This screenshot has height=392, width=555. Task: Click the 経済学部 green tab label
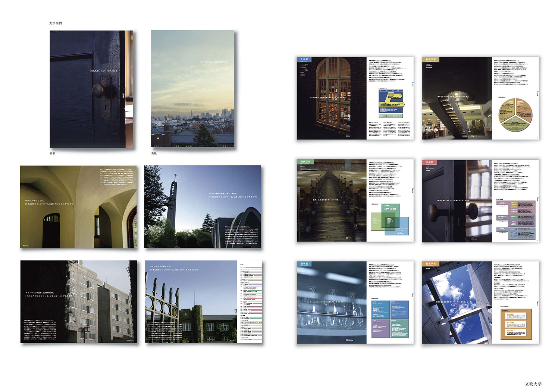(305, 162)
